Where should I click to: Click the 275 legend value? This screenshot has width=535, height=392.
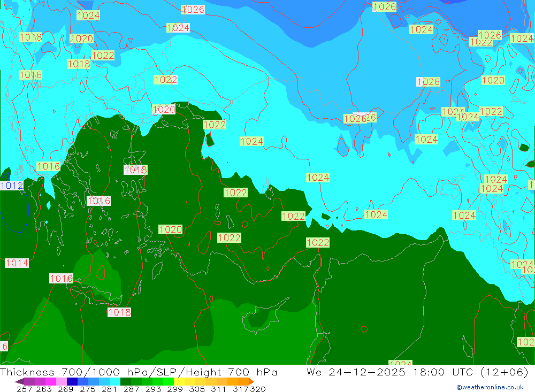pos(87,389)
